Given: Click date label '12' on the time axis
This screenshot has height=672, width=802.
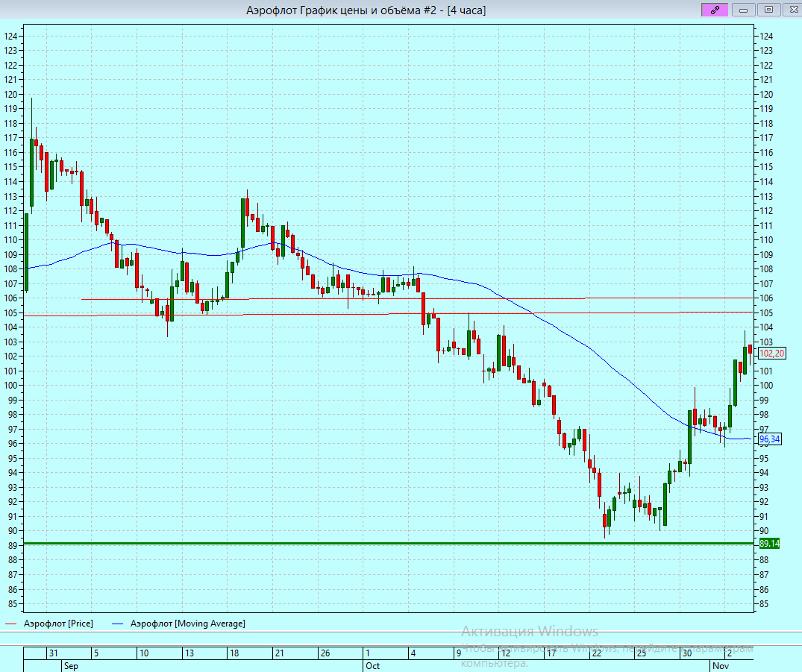Looking at the screenshot, I should pos(505,653).
